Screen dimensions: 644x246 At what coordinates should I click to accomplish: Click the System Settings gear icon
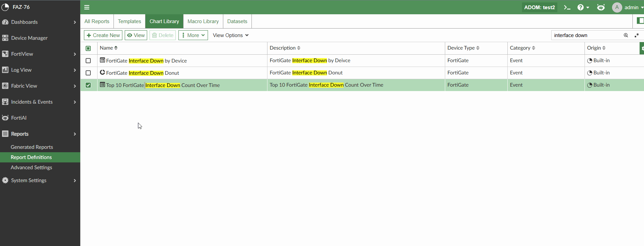click(5, 180)
